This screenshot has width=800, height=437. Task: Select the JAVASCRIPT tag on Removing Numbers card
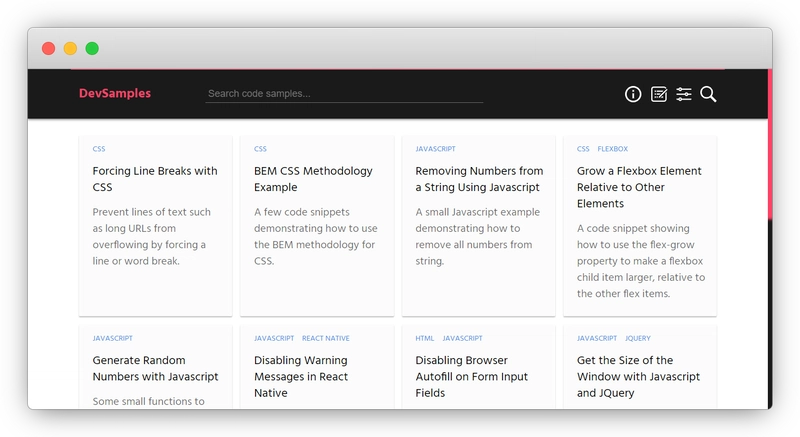click(435, 149)
